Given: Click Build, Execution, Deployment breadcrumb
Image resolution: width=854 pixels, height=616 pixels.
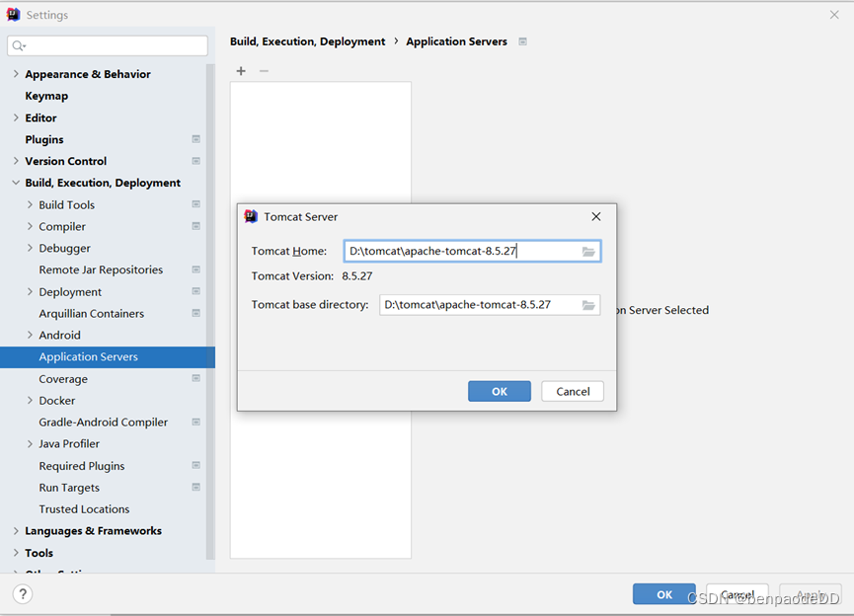Looking at the screenshot, I should (307, 41).
